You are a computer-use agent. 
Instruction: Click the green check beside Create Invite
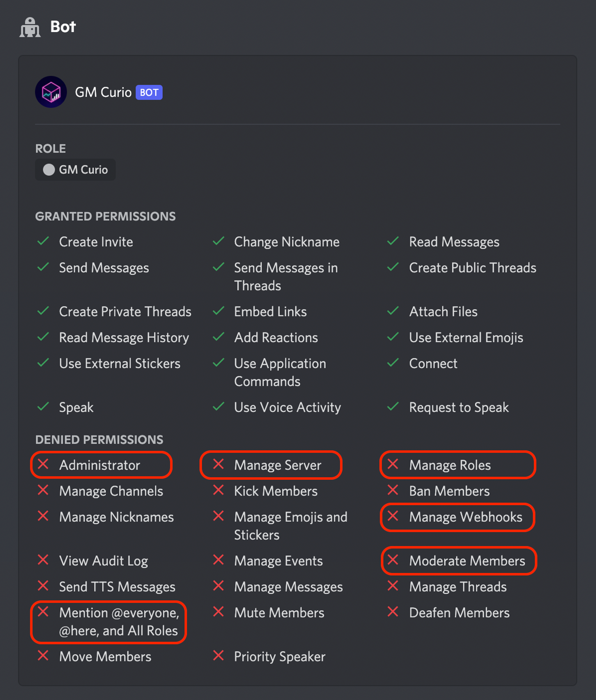43,241
